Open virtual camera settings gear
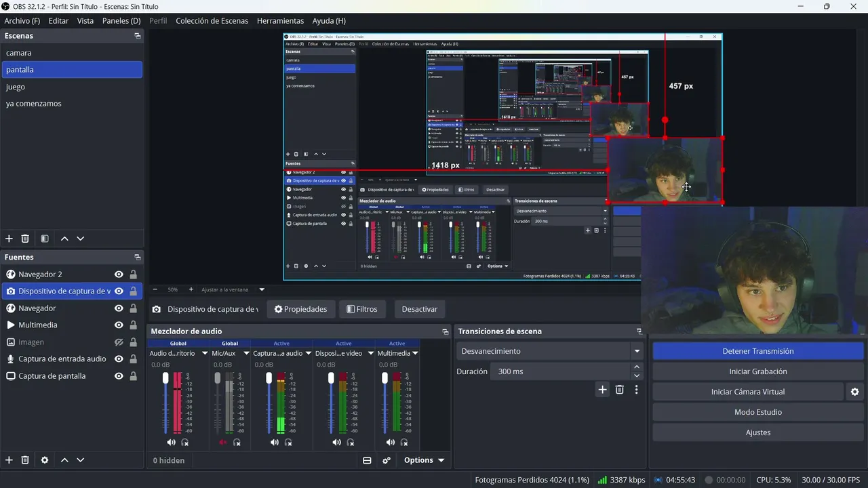868x488 pixels. pyautogui.click(x=854, y=392)
